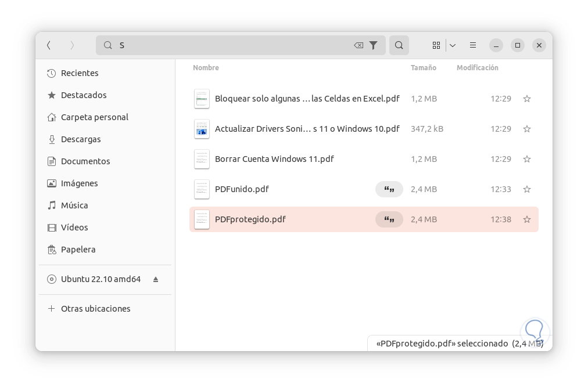
Task: Click the quote badge on PDFunido.pdf
Action: (389, 189)
